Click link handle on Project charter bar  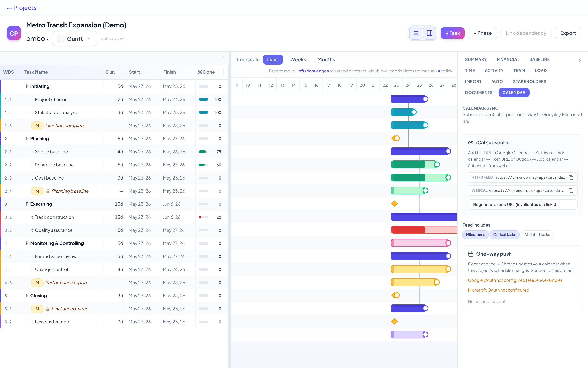[x=414, y=112]
